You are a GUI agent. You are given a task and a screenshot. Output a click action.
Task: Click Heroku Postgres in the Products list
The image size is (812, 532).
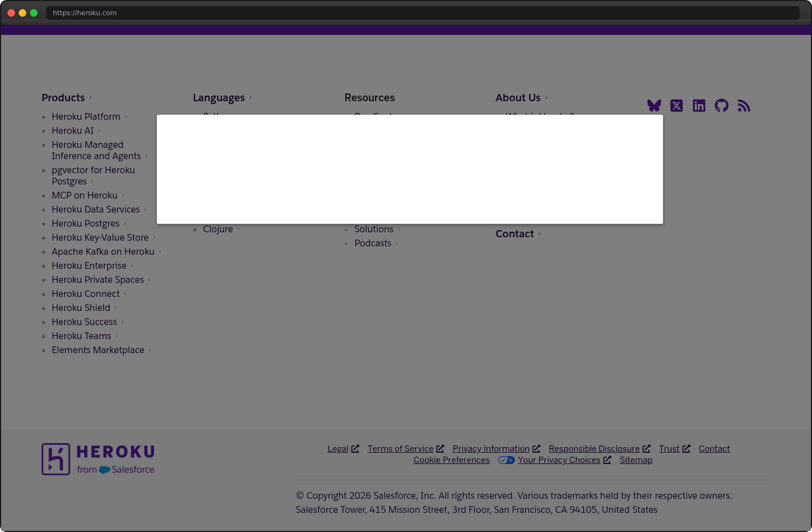tap(85, 223)
